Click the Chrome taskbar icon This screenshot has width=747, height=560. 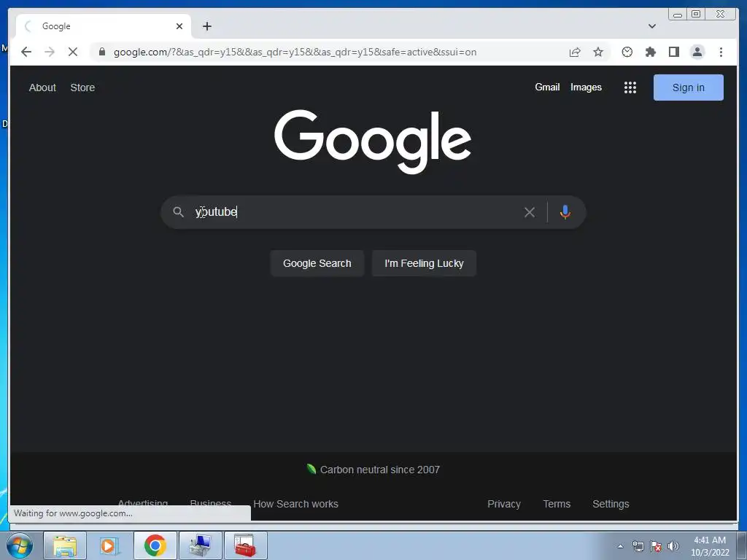[155, 545]
